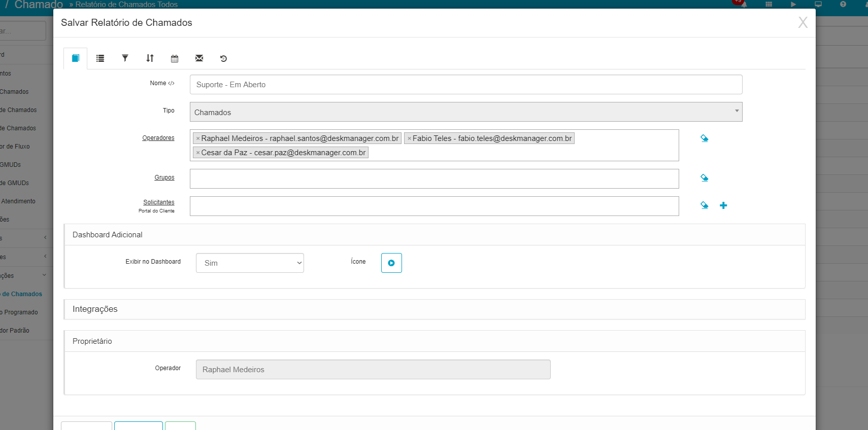The height and width of the screenshot is (430, 868).
Task: Clear the Solicitantes field with eraser icon
Action: 704,205
